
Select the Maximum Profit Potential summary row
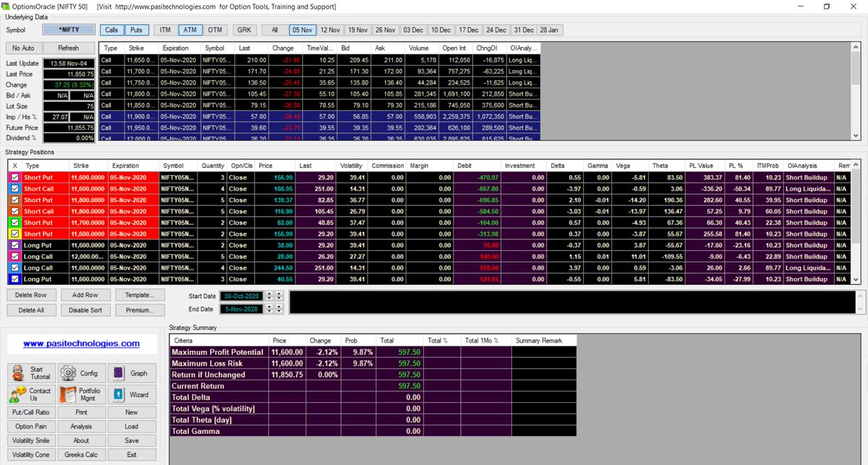tap(373, 351)
